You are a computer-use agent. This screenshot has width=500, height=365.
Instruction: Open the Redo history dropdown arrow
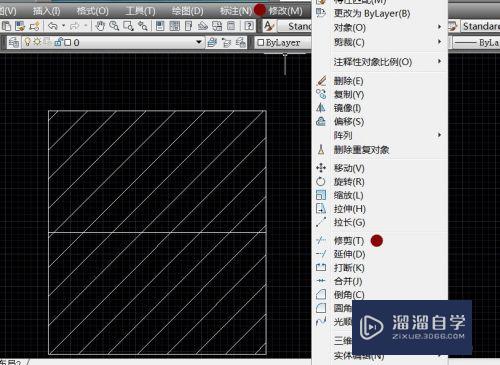pos(85,26)
